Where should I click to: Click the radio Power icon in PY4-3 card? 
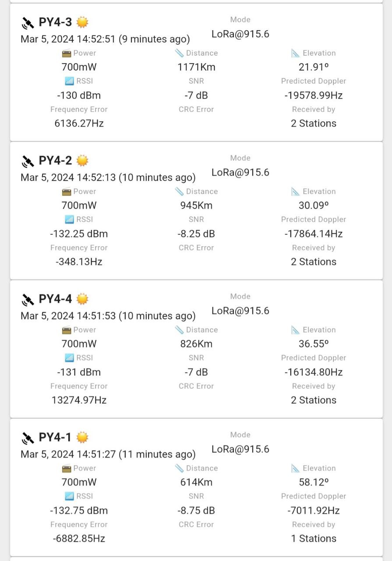click(x=67, y=53)
